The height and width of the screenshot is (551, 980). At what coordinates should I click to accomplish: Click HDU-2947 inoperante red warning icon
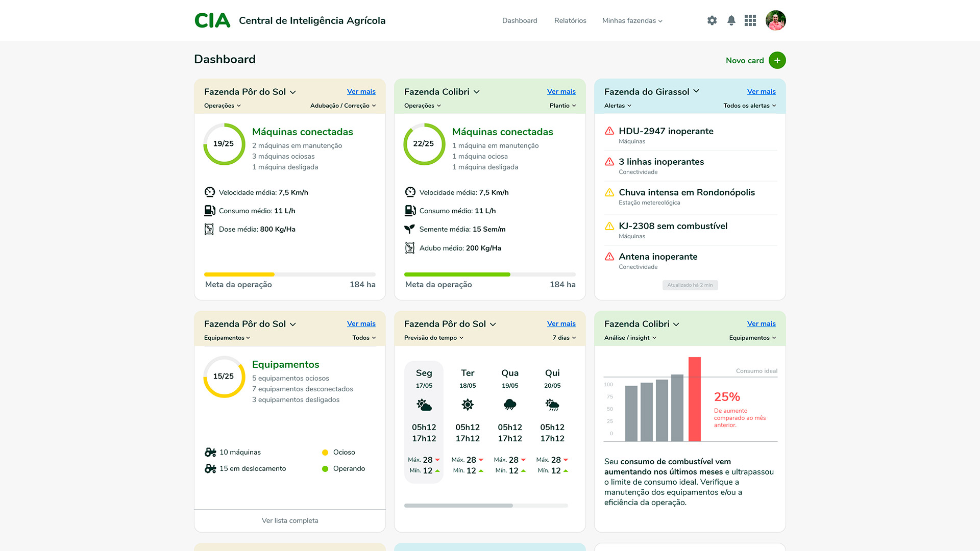point(609,131)
